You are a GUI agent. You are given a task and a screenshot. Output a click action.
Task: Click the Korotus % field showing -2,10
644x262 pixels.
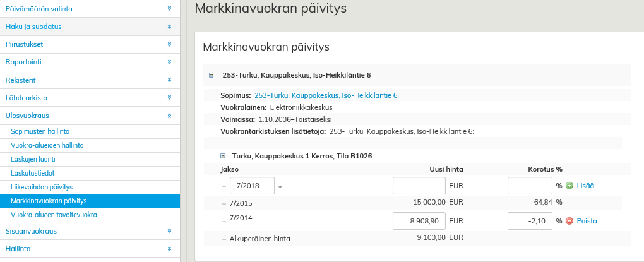(x=530, y=221)
